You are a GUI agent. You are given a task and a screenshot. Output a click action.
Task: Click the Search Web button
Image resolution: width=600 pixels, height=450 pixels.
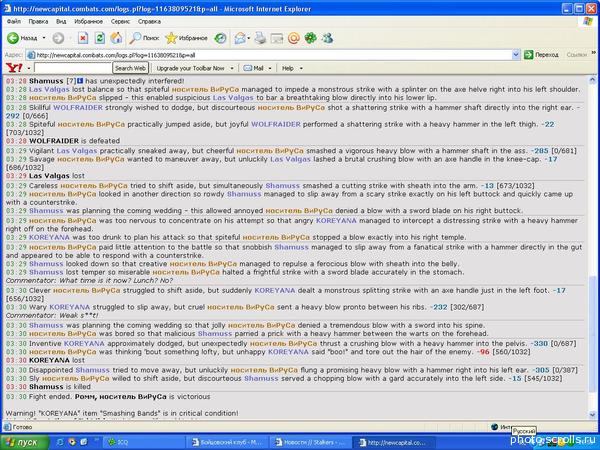130,68
